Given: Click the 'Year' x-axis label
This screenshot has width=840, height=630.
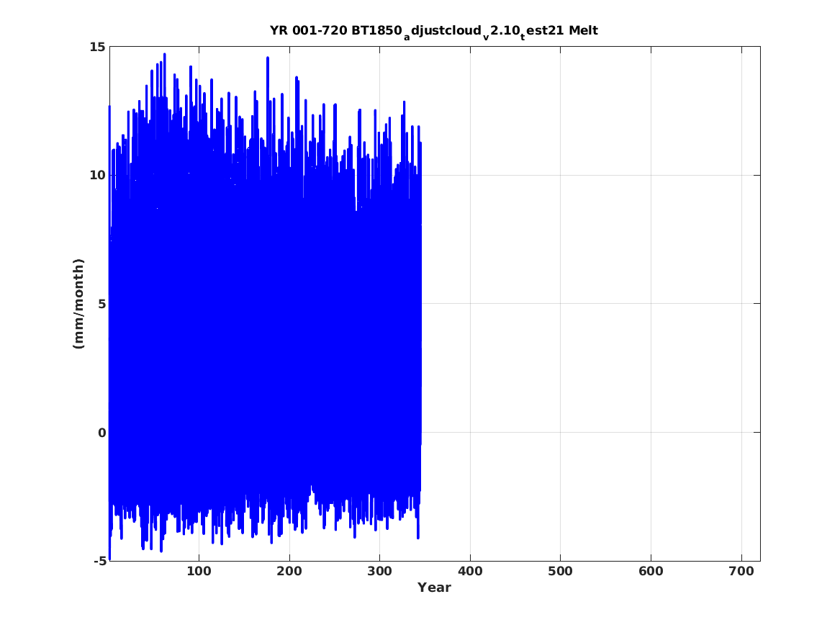Looking at the screenshot, I should coord(435,588).
